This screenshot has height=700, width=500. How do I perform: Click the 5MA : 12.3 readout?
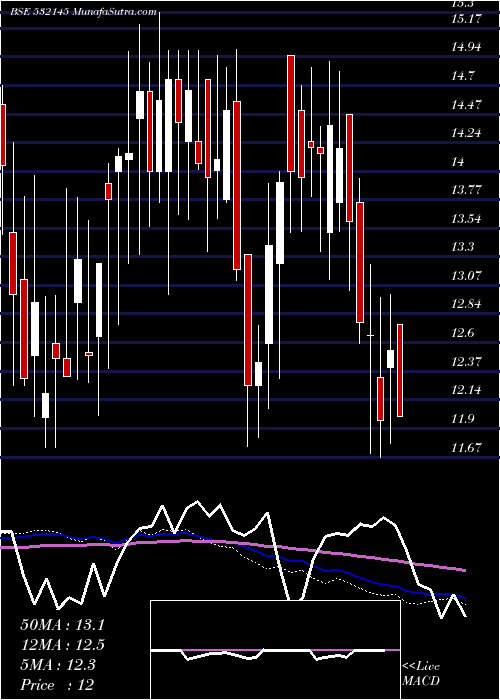coord(58,665)
